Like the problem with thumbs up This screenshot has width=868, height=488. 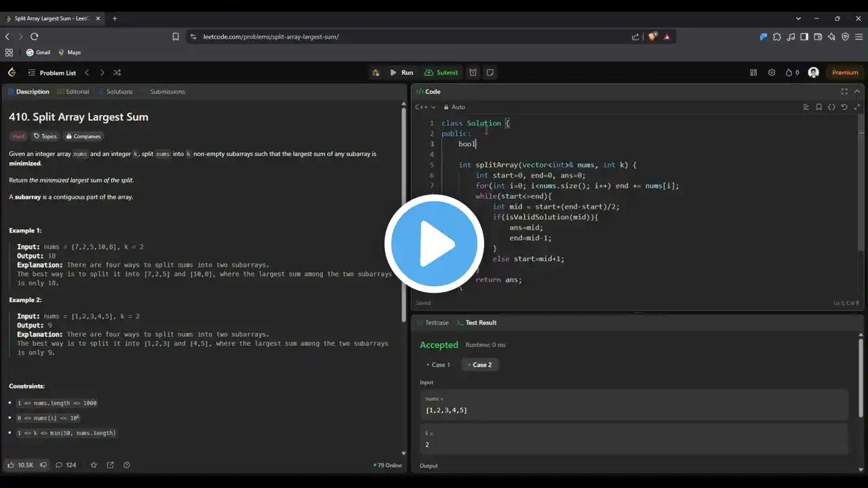(x=12, y=465)
